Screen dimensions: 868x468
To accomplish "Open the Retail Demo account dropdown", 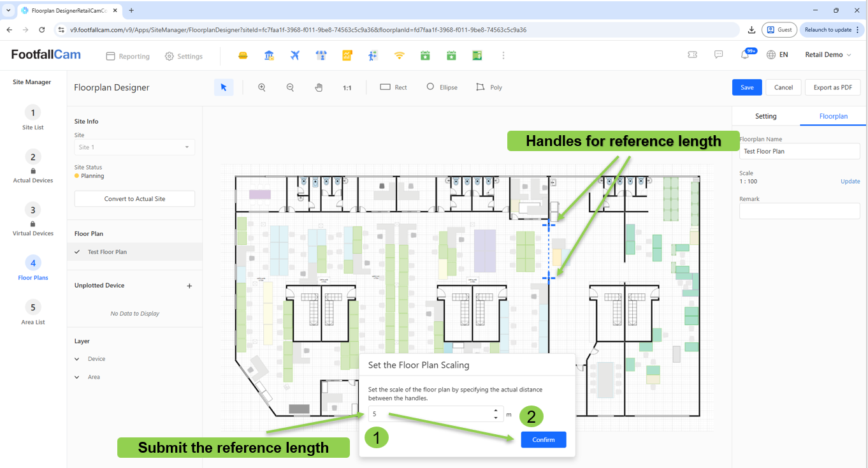I will 828,55.
